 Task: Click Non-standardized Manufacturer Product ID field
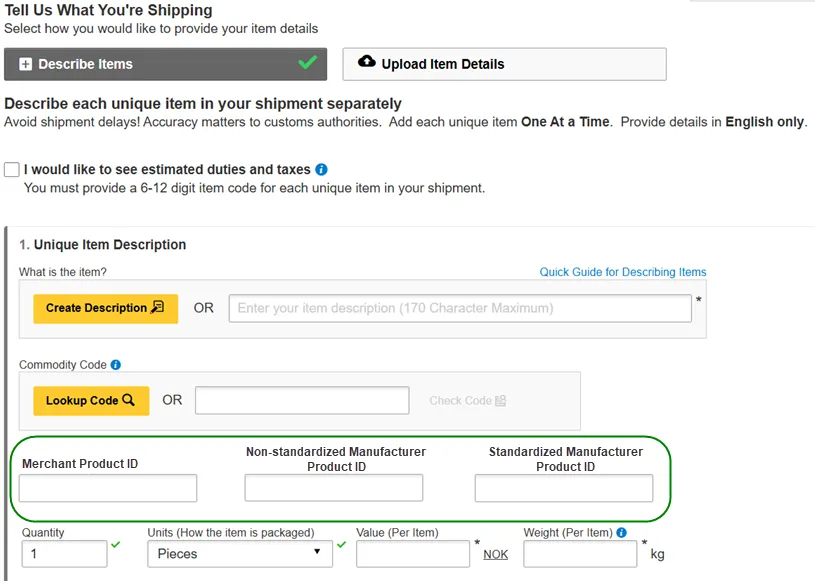coord(334,488)
